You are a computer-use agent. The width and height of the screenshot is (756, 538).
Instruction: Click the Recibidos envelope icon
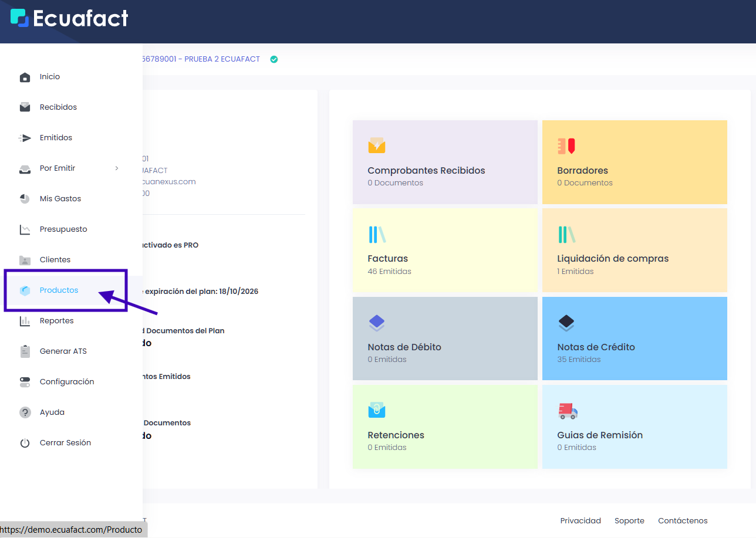pyautogui.click(x=25, y=107)
